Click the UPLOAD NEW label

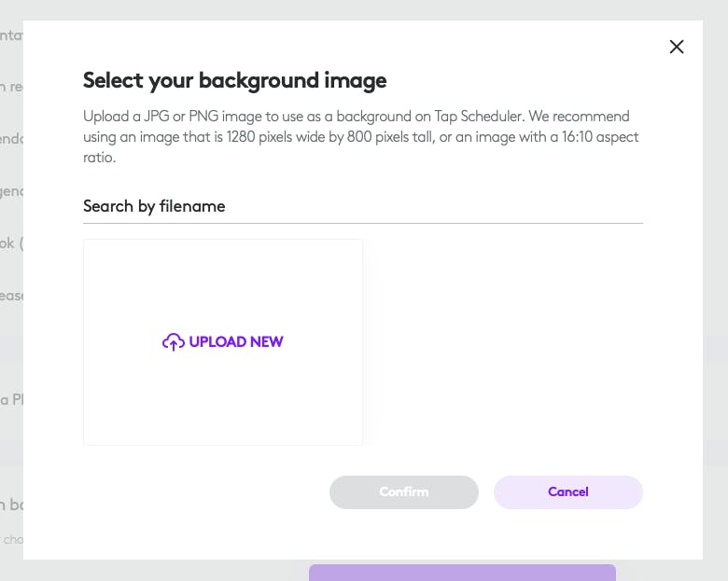(236, 342)
